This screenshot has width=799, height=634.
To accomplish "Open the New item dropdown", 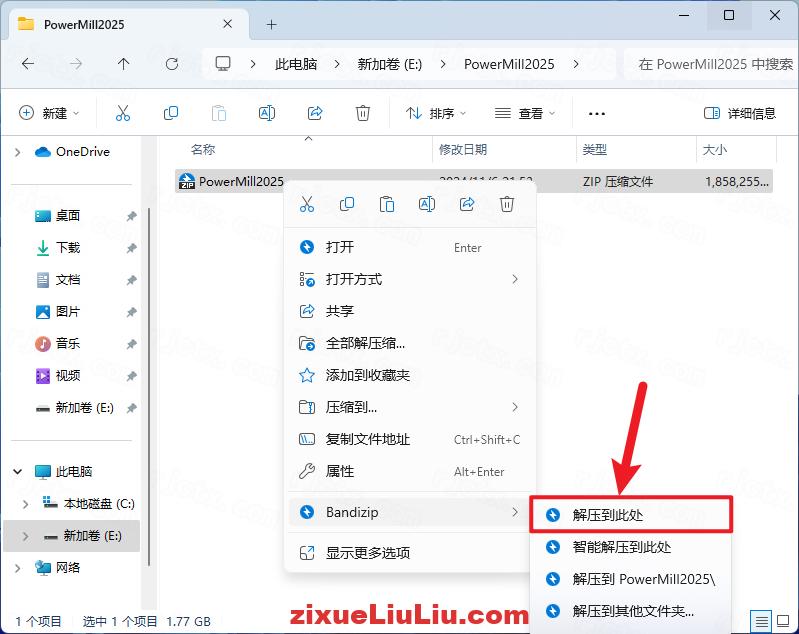I will click(48, 113).
